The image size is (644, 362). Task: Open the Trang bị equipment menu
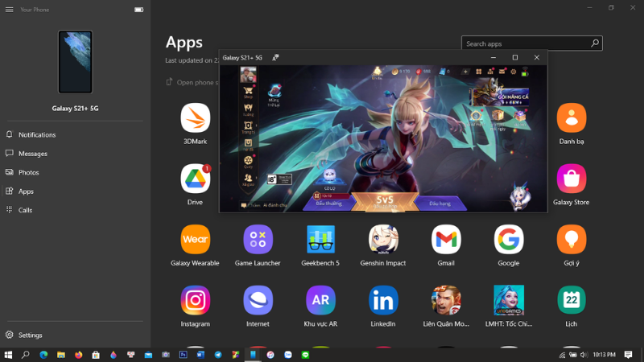click(248, 127)
